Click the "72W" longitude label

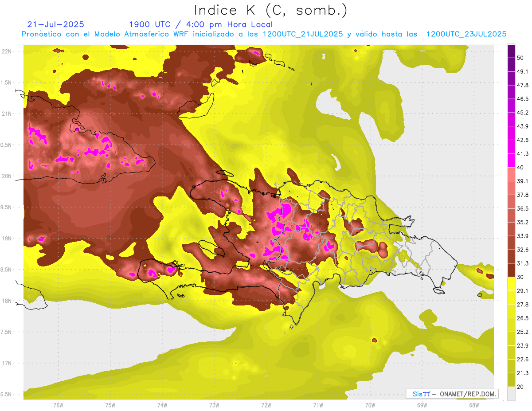pyautogui.click(x=266, y=405)
